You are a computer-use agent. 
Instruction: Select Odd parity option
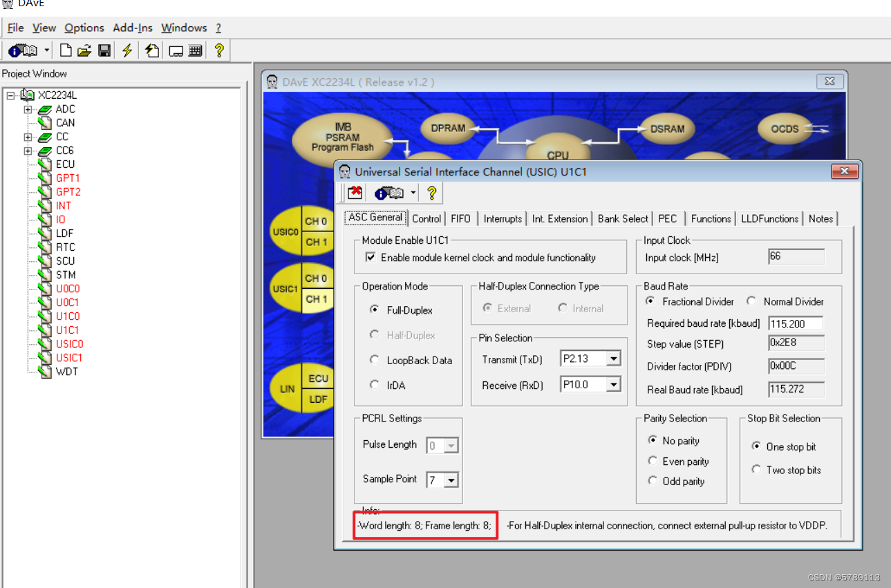[653, 481]
